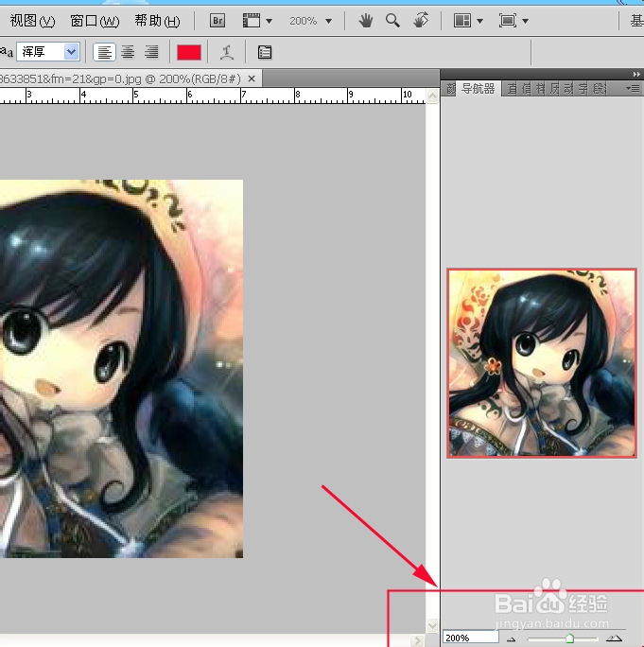Switch to the 颜色 panel tab
The image size is (644, 647).
coord(450,88)
